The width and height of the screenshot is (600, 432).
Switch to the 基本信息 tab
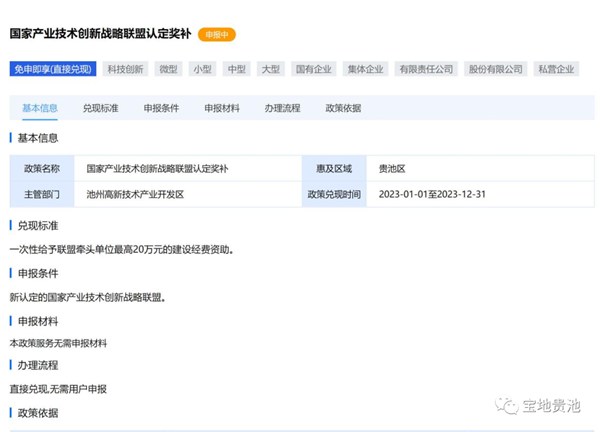[40, 108]
